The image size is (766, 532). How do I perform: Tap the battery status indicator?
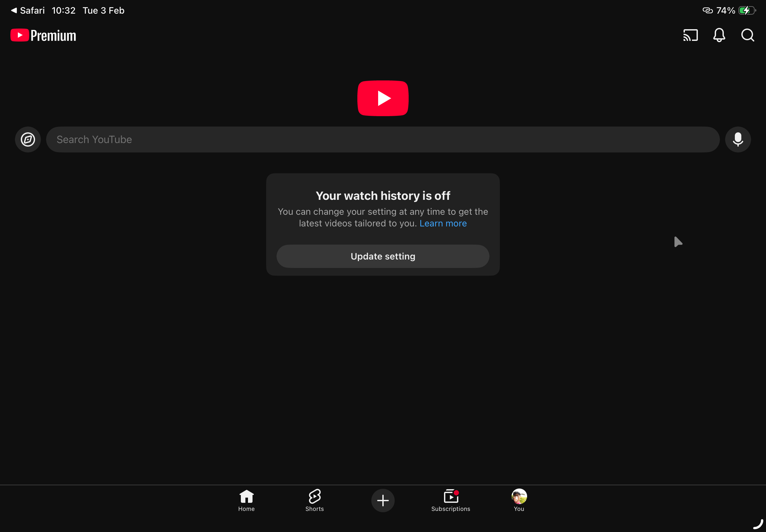point(746,10)
